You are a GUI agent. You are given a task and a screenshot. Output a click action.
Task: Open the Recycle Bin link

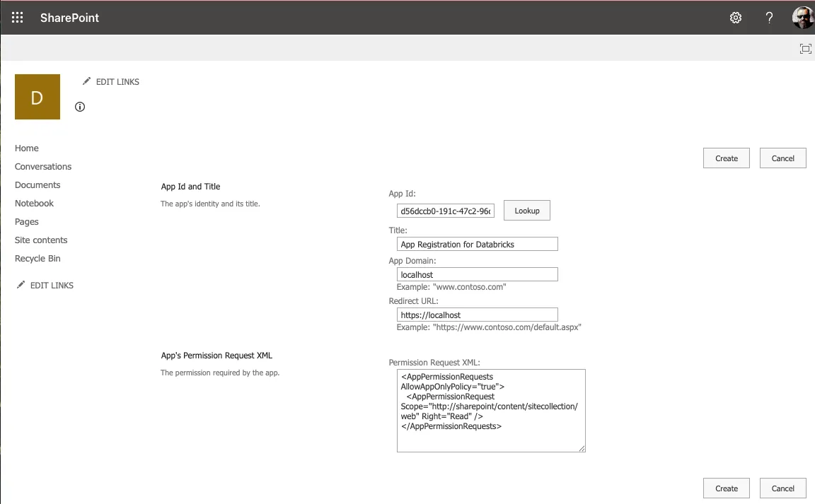click(x=37, y=259)
